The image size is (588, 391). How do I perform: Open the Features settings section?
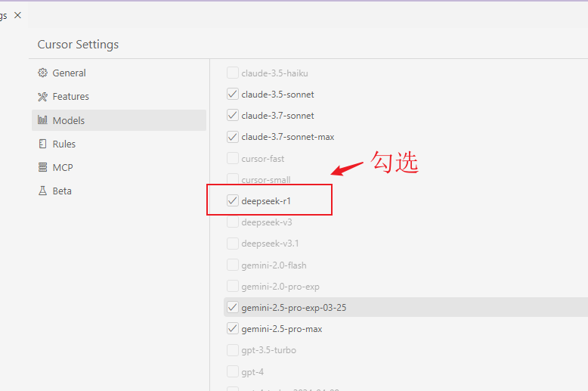tap(119, 97)
